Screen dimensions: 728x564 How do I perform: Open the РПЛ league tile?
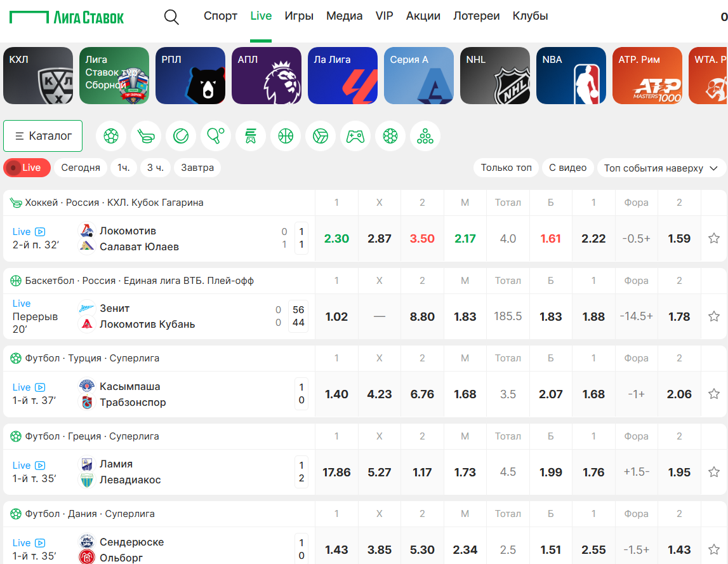(190, 75)
